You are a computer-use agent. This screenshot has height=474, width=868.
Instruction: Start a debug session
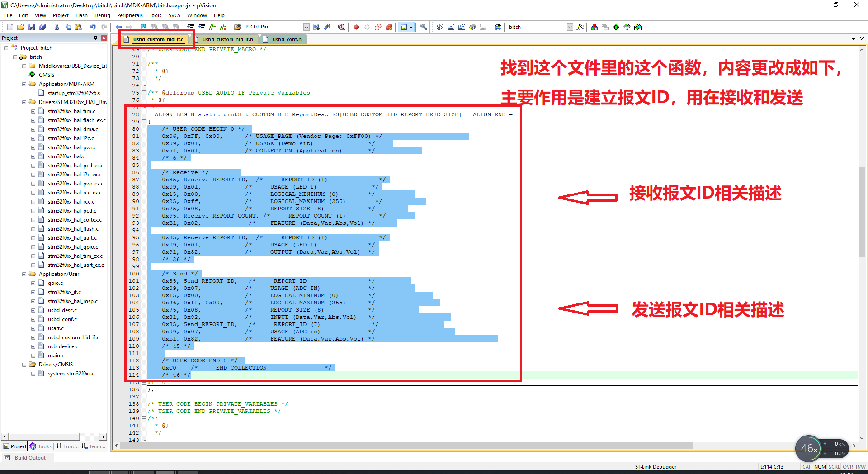[341, 27]
